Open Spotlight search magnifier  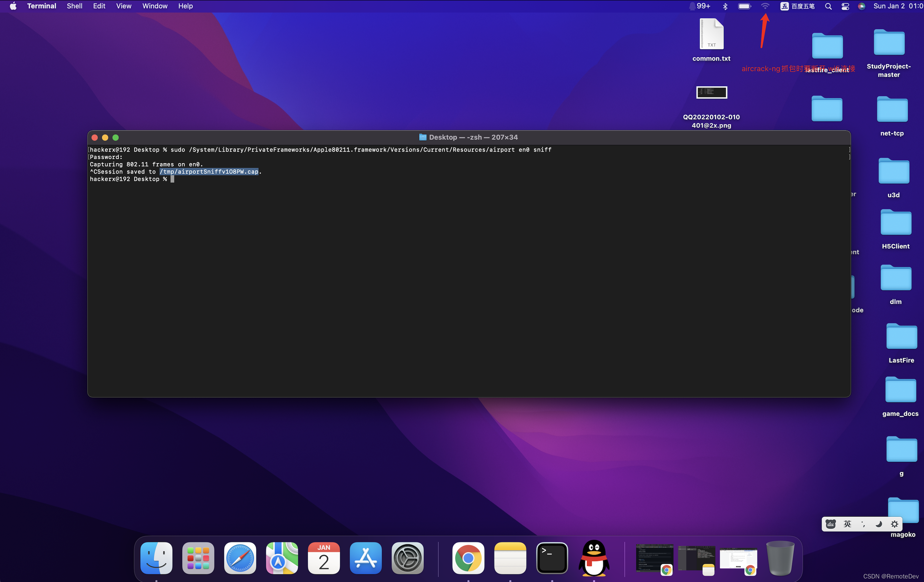(x=828, y=6)
